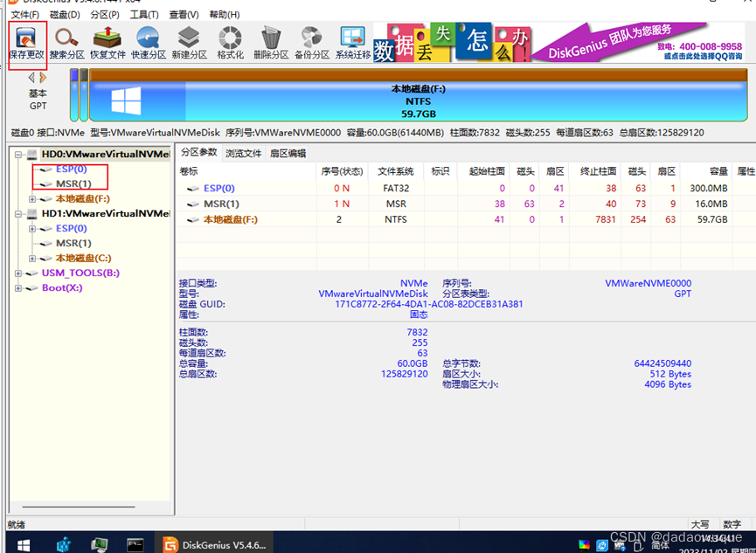This screenshot has height=553, width=756.
Task: Click the 容量 column header
Action: point(707,171)
